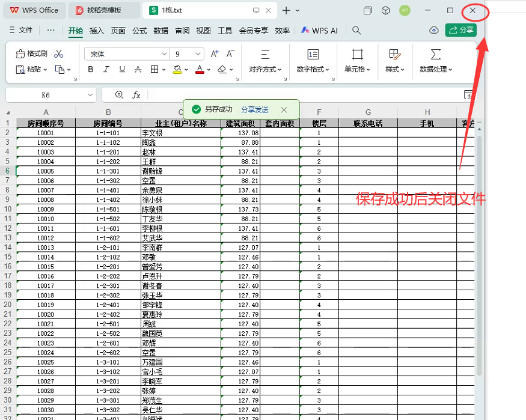526x420 pixels.
Task: Switch to the 插入 (Insert) tab
Action: [96, 31]
